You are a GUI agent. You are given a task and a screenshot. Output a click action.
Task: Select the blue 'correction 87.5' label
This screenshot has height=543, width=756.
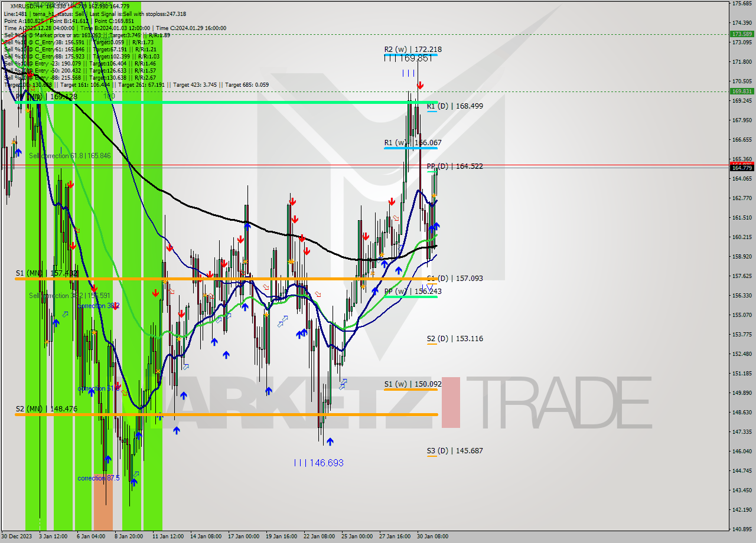click(x=99, y=478)
